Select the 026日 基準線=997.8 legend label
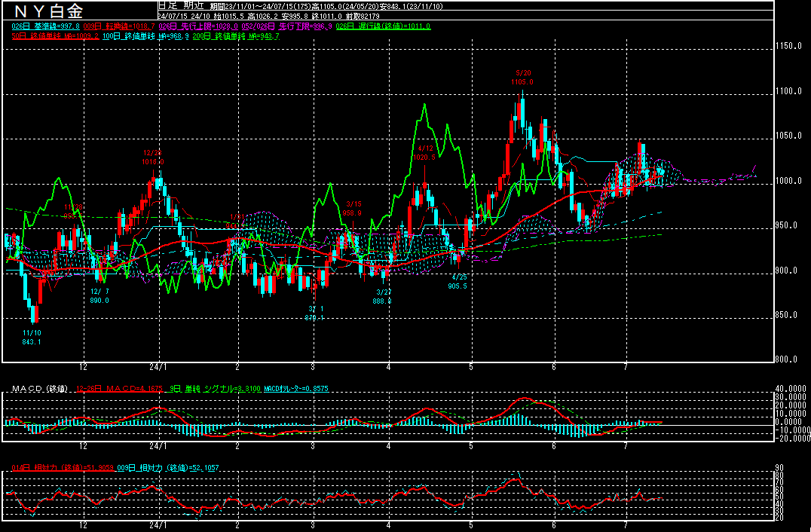The width and height of the screenshot is (811, 532). click(45, 26)
